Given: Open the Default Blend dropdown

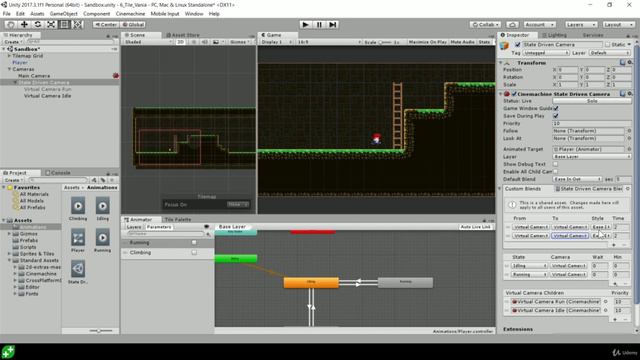Looking at the screenshot, I should [x=577, y=179].
